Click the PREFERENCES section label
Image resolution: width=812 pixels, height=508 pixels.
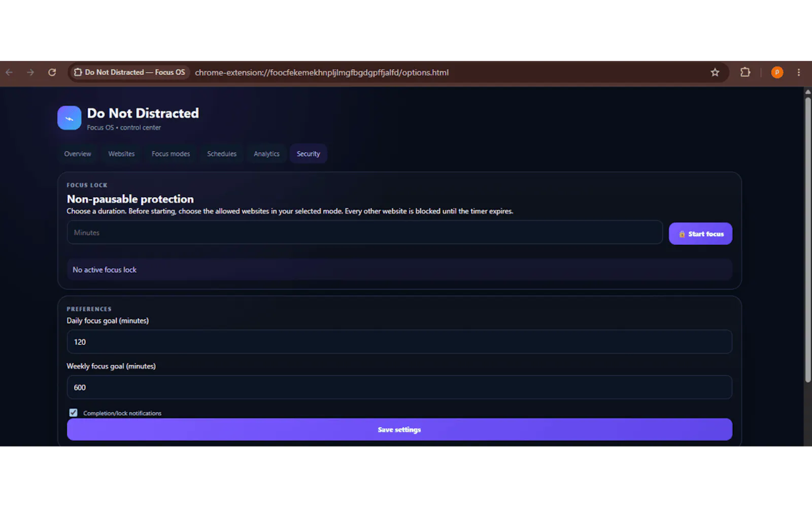coord(89,309)
